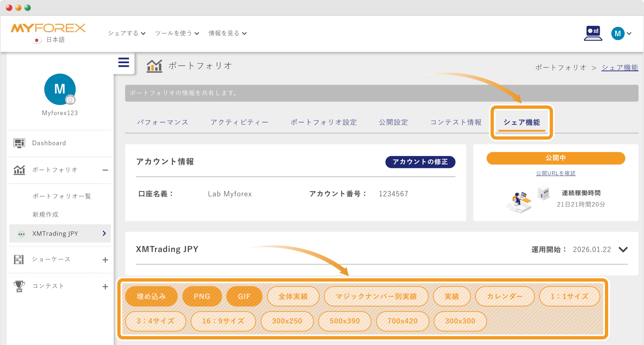This screenshot has height=345, width=644.
Task: Expand the 運用開始 chevron on XMTrading JPY card
Action: [x=623, y=250]
